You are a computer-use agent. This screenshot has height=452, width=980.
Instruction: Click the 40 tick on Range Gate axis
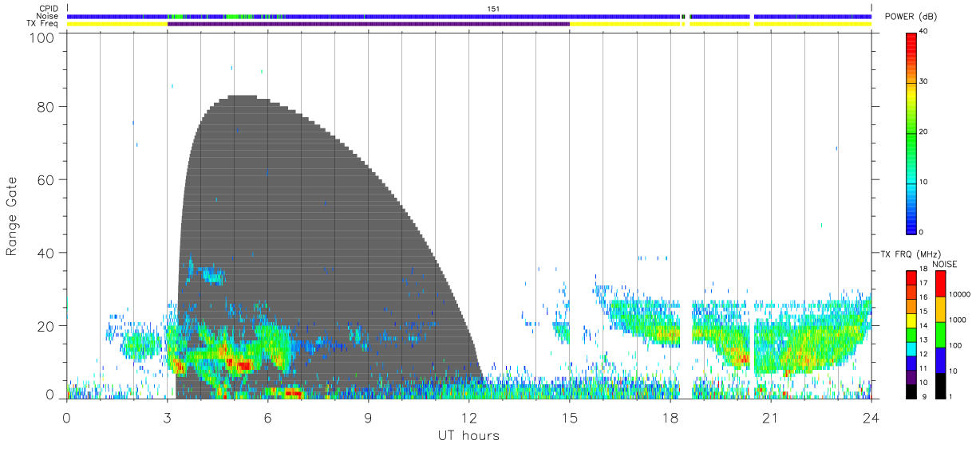coord(46,253)
